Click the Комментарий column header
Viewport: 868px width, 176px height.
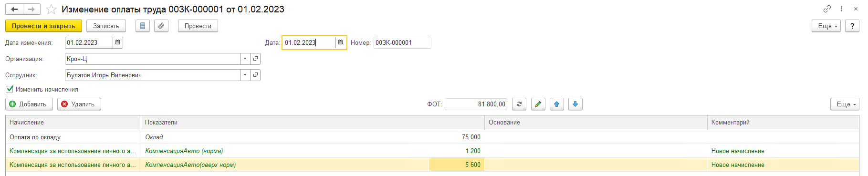(783, 122)
